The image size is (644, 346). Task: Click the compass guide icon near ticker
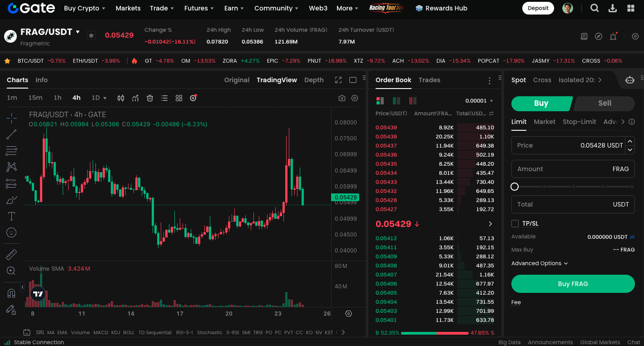coord(599,36)
